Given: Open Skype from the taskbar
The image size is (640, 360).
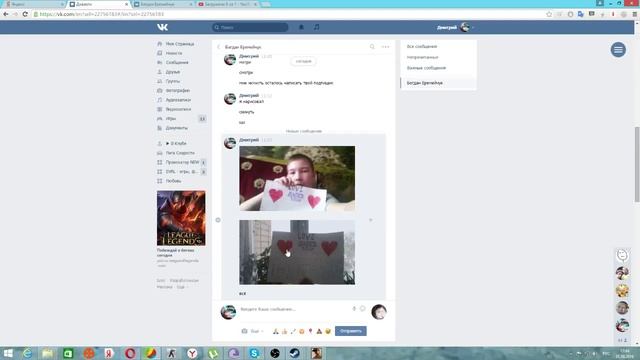Looking at the screenshot, I should pyautogui.click(x=254, y=353).
